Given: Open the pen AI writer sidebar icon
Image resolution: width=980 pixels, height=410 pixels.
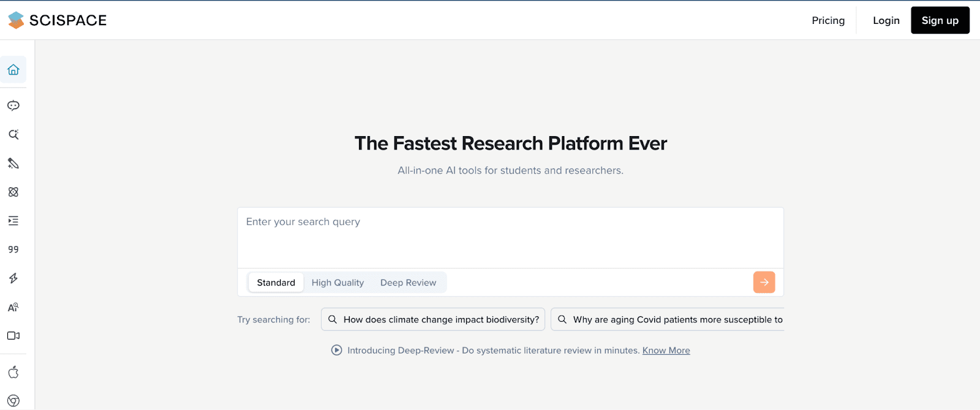Looking at the screenshot, I should tap(13, 163).
